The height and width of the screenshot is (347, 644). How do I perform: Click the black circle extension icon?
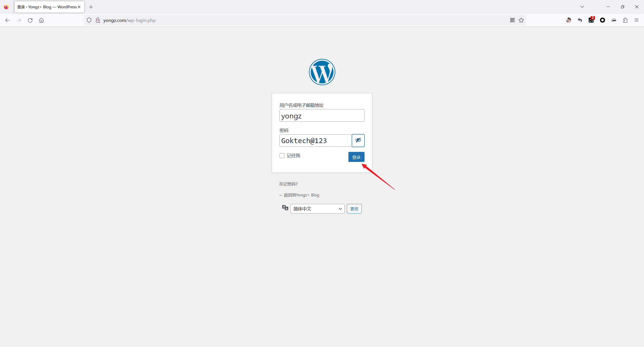[x=602, y=20]
